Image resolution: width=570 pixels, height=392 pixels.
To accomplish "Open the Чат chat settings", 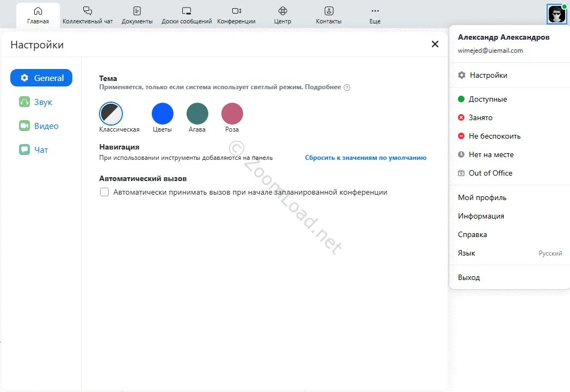I will pos(33,150).
